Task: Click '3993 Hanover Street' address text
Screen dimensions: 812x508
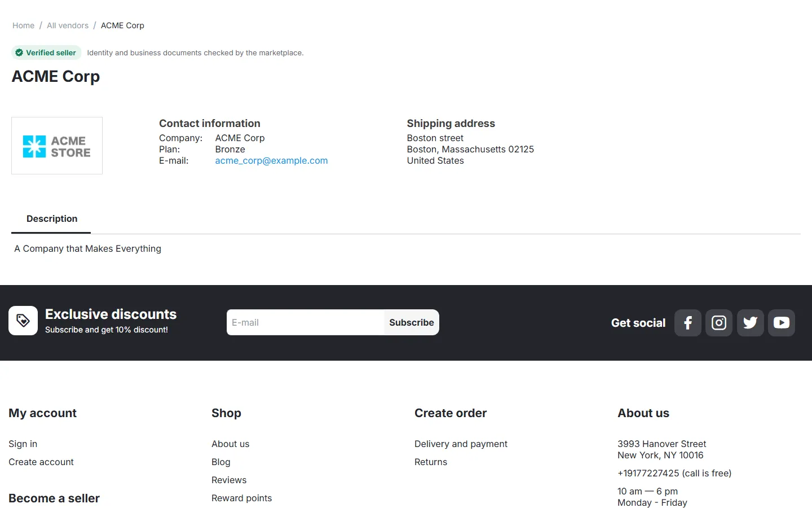Action: click(662, 444)
